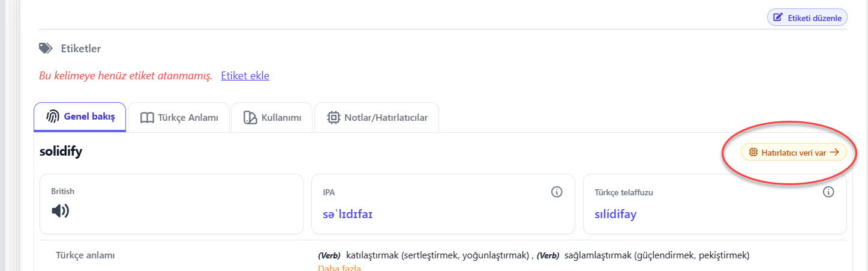Click the info icon beside Türkçe telaffuzu
The width and height of the screenshot is (868, 271).
click(x=828, y=192)
